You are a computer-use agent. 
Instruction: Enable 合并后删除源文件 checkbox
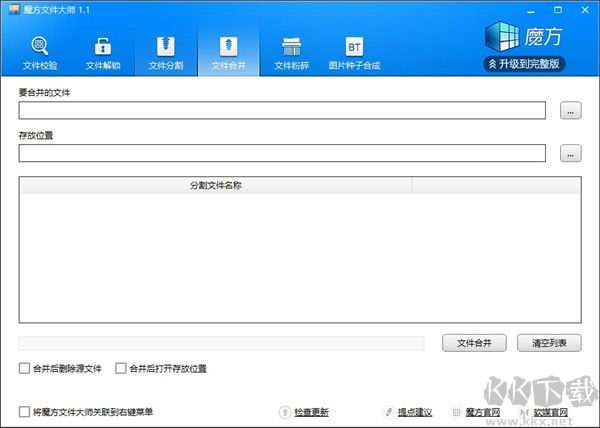[24, 369]
